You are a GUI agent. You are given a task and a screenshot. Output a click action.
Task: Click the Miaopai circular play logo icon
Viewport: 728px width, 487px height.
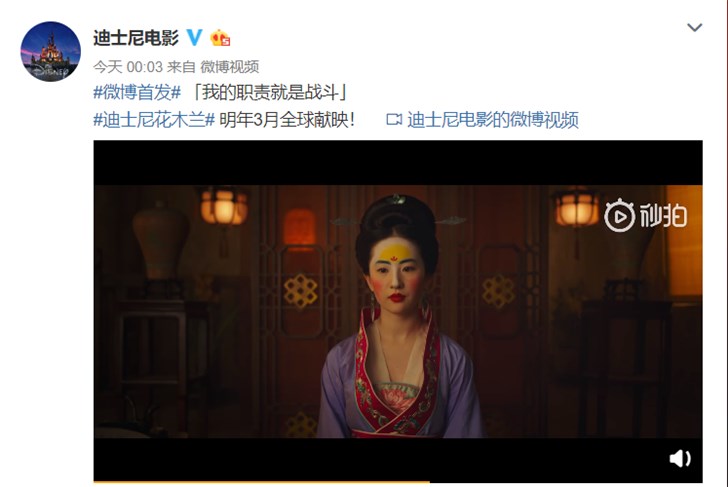coord(619,215)
